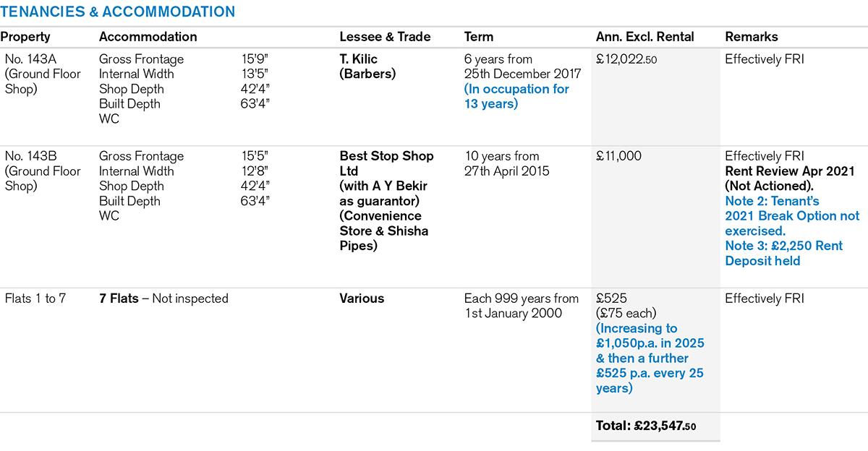Click the blue 'In occupation for 13 years' note
This screenshot has height=451, width=868.
pos(516,96)
